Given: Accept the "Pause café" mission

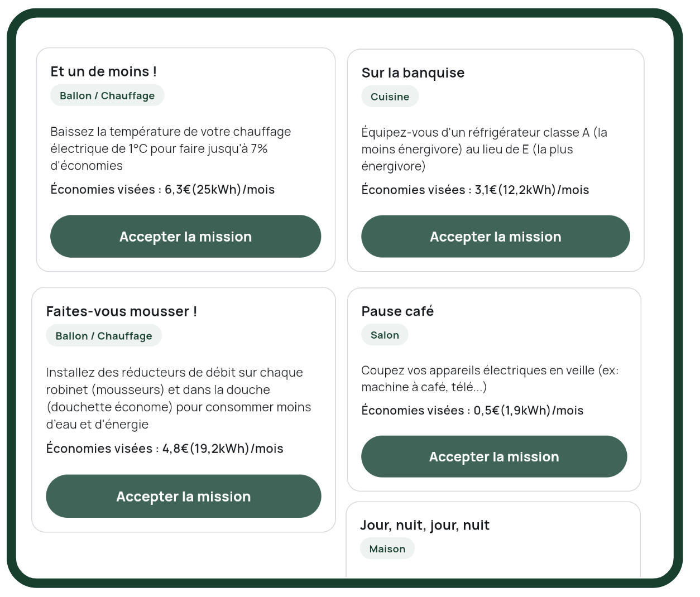Looking at the screenshot, I should pyautogui.click(x=493, y=457).
